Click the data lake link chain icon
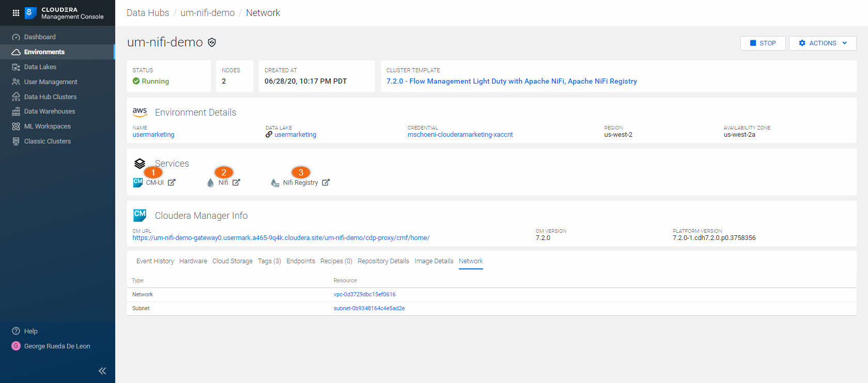Image resolution: width=868 pixels, height=383 pixels. point(269,135)
